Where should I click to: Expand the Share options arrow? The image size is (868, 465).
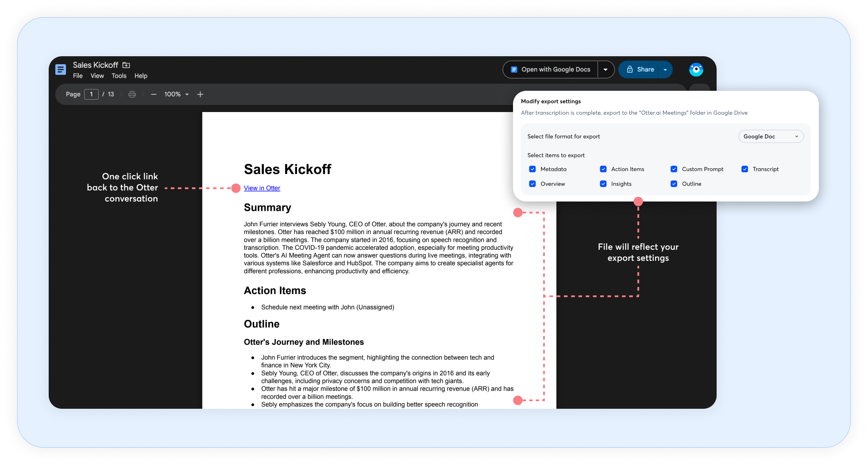point(665,70)
